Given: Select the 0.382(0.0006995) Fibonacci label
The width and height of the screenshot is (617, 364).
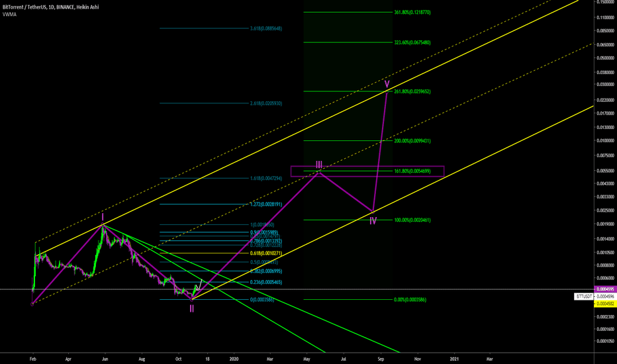Looking at the screenshot, I should [266, 271].
